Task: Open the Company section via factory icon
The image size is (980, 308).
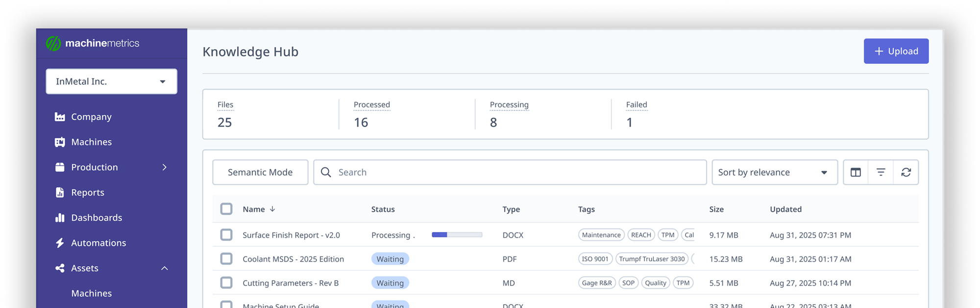Action: (x=60, y=117)
